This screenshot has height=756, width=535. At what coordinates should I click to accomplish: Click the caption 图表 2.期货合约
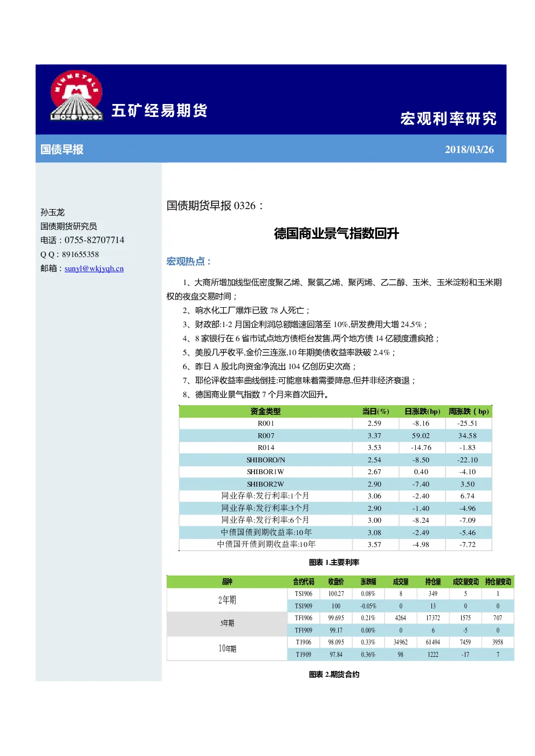[334, 675]
